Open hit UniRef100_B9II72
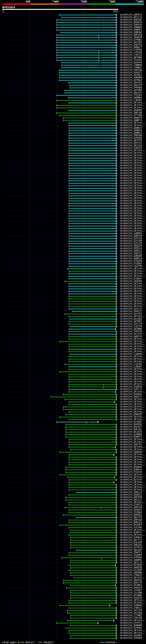The image size is (146, 644). pos(131,17)
